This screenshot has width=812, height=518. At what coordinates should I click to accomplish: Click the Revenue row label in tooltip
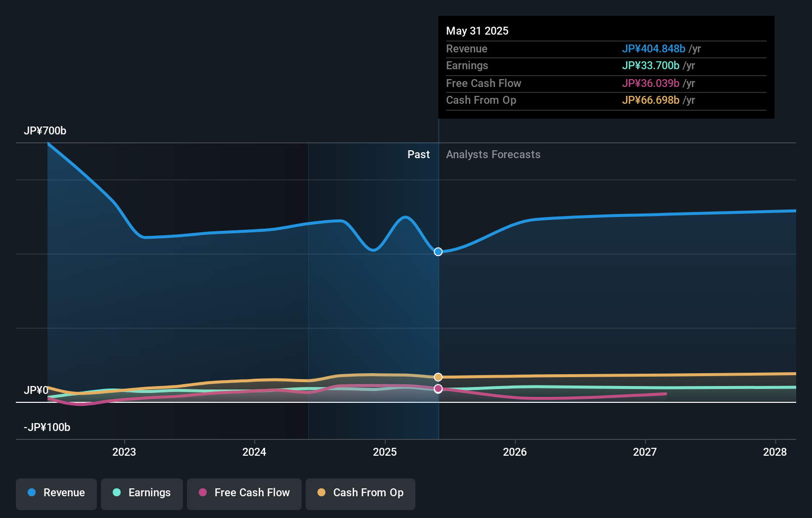tap(467, 48)
